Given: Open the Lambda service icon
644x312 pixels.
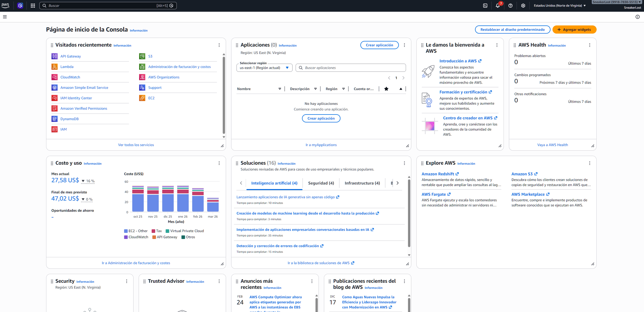Looking at the screenshot, I should coord(54,67).
